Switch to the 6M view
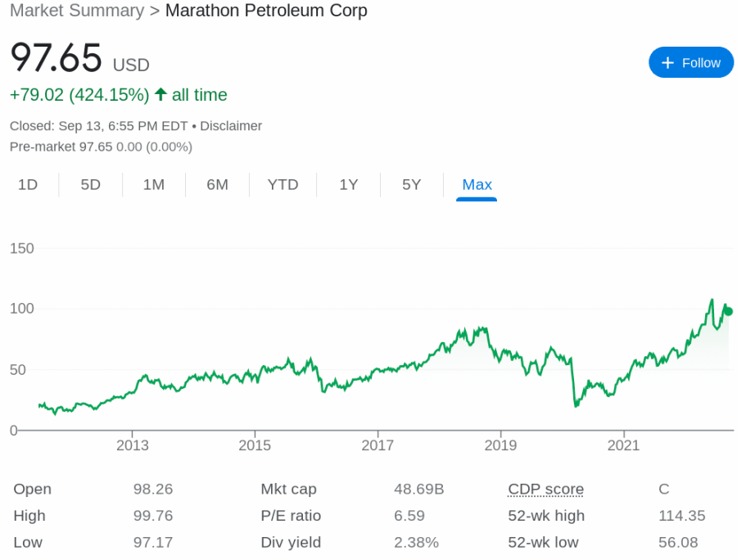The image size is (737, 560). pos(217,184)
